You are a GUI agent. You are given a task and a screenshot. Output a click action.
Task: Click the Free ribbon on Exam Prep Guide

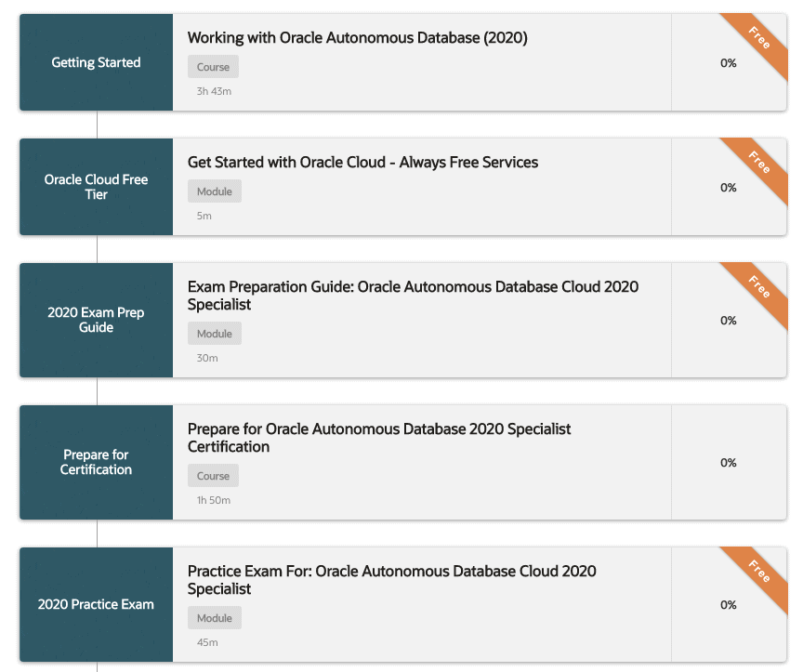pos(759,287)
